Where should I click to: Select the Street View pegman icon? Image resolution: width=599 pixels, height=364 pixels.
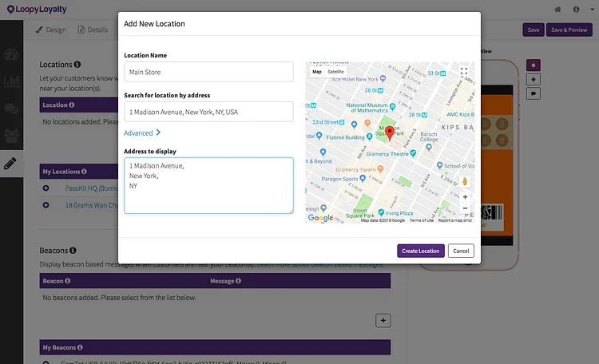tap(465, 181)
